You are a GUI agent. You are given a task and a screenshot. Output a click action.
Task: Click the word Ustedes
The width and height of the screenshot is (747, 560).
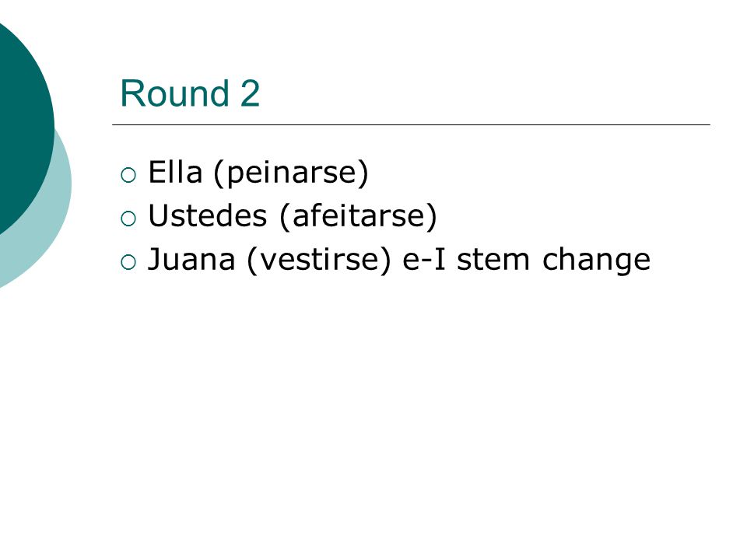[x=208, y=215]
